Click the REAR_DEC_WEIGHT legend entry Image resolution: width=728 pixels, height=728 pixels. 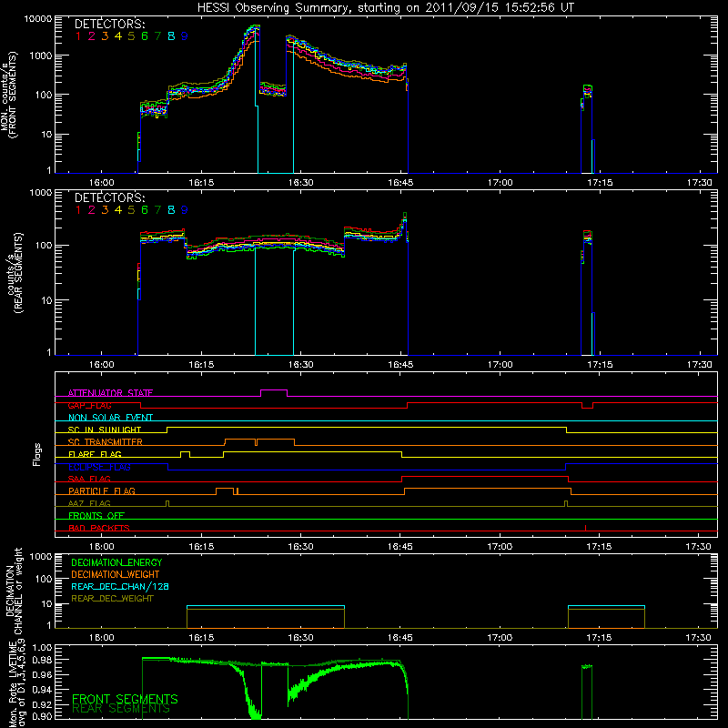[112, 599]
